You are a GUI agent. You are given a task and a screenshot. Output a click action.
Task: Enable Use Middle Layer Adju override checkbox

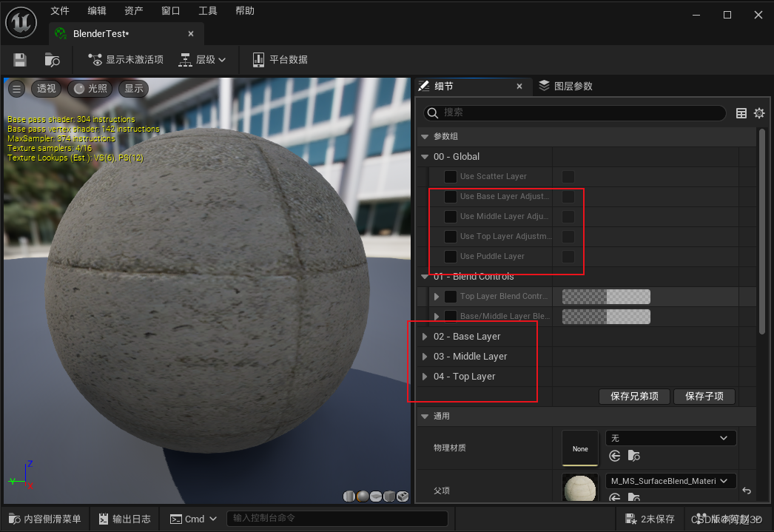[450, 217]
